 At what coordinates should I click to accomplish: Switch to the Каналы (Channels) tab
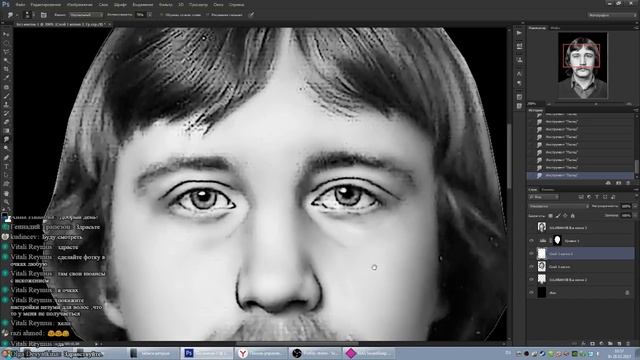click(x=547, y=189)
